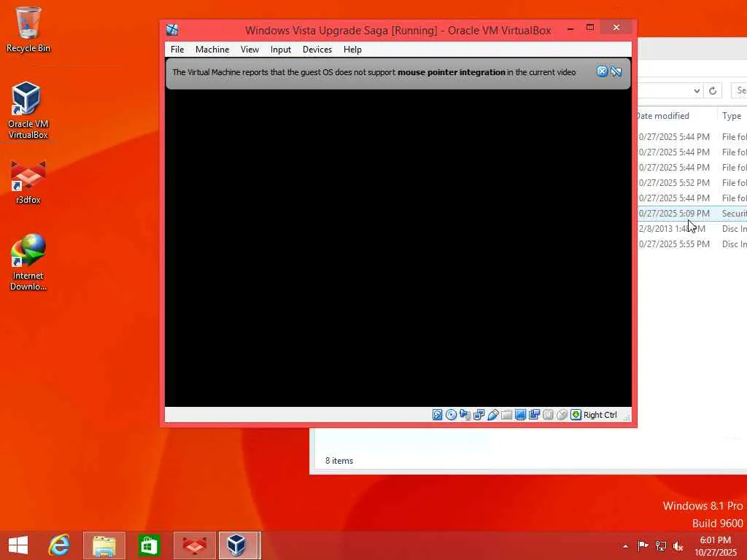The image size is (747, 560).
Task: Open the Windows Store taskbar icon
Action: point(149,545)
